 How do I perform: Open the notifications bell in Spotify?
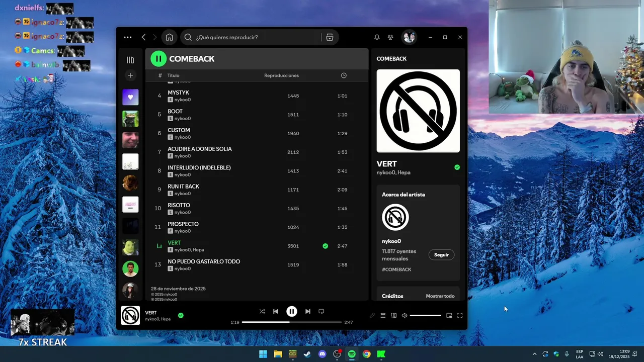[x=377, y=37]
